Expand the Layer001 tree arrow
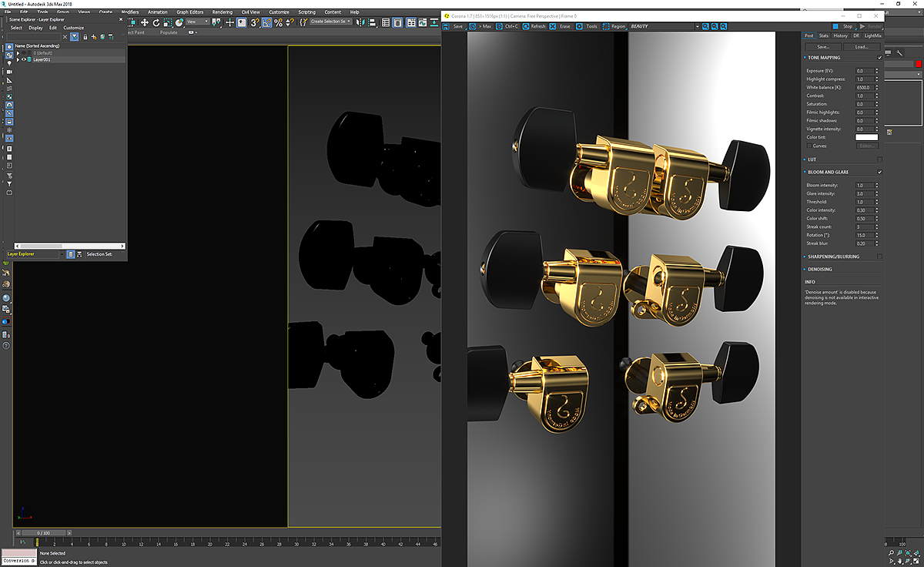This screenshot has width=924, height=567. (x=18, y=59)
